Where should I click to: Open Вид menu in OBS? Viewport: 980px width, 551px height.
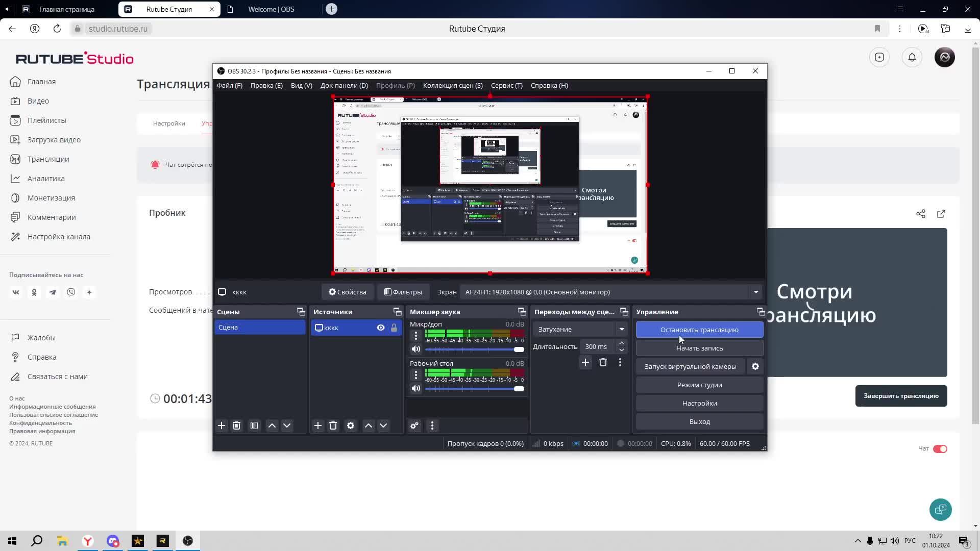301,85
